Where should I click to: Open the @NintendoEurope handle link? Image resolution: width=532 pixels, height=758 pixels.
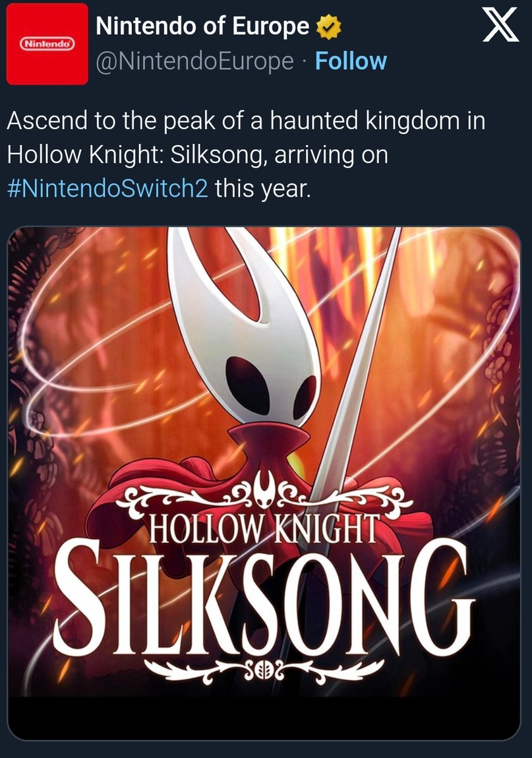194,61
